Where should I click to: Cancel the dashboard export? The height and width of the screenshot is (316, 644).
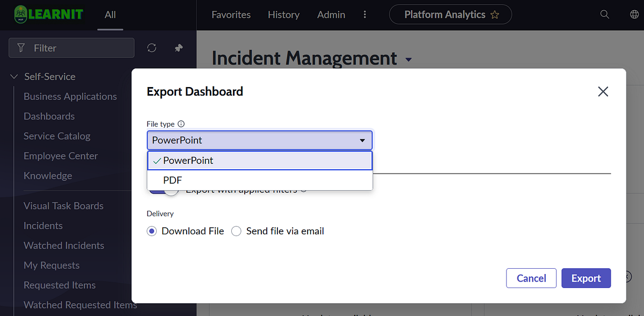pos(531,278)
